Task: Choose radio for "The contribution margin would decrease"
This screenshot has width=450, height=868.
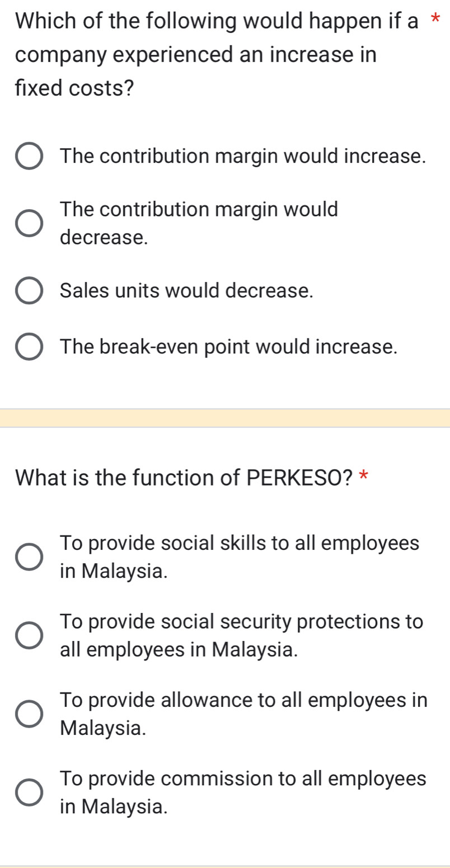Action: point(29,223)
